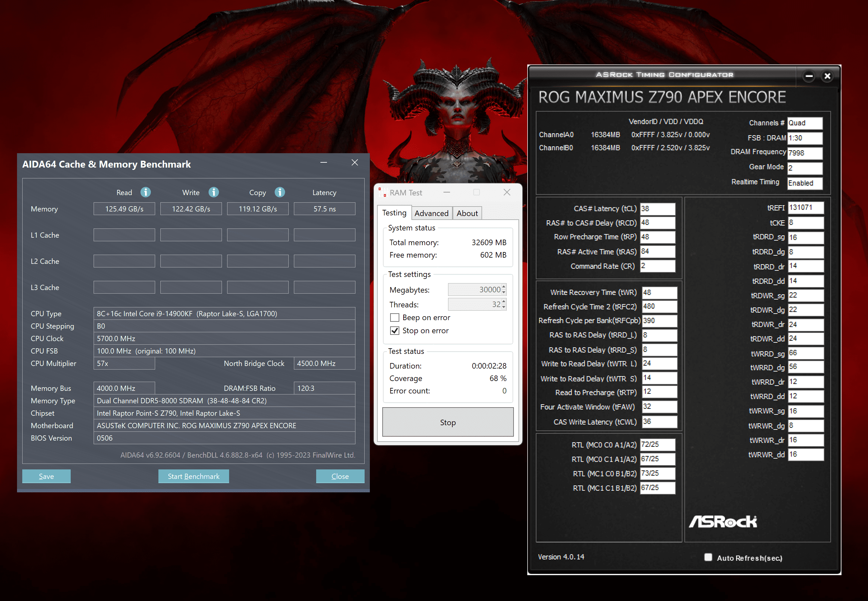Switch to the Testing tab in RAM Test

pos(394,213)
